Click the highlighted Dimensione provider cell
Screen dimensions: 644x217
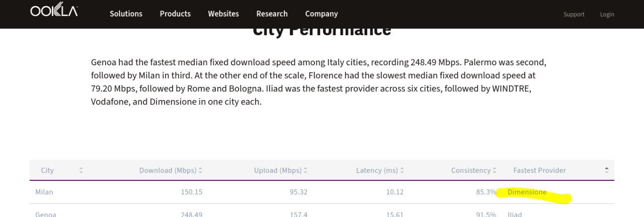point(527,192)
